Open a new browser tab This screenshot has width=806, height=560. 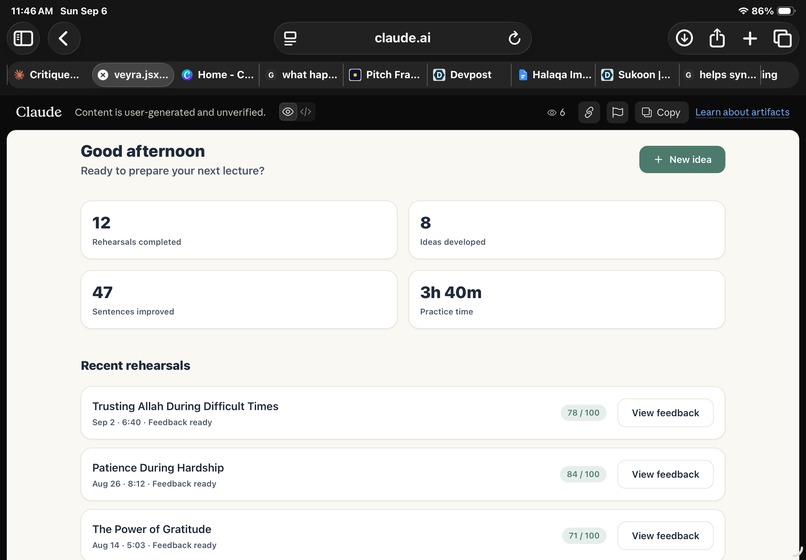coord(750,39)
